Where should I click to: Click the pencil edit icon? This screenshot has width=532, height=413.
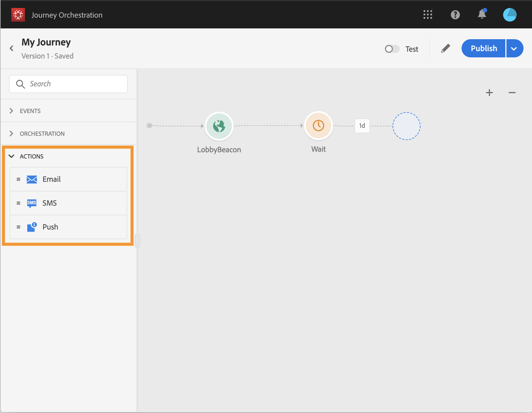tap(445, 48)
